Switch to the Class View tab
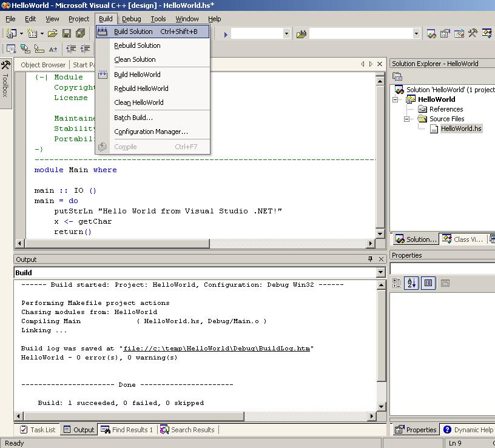495x448 pixels. pos(463,239)
